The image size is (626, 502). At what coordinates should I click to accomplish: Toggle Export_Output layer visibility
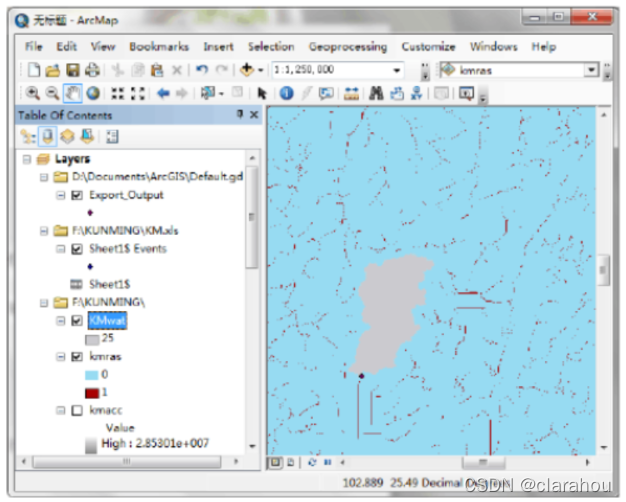pos(77,195)
